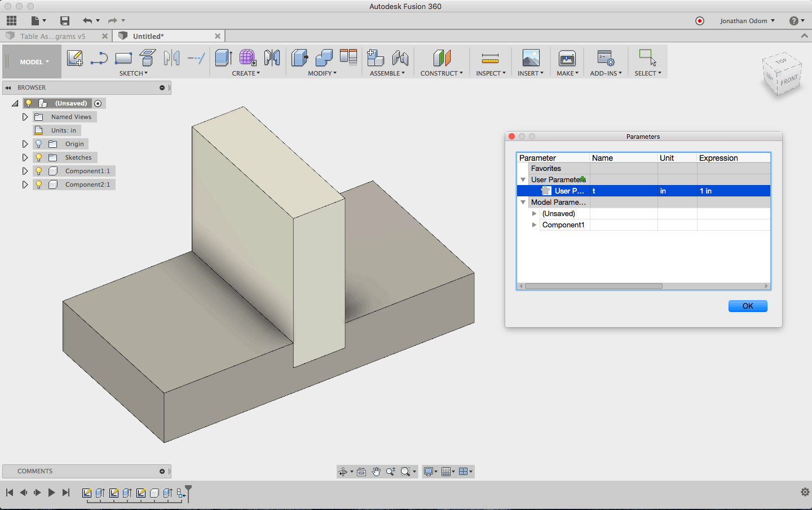Click the Joint icon in Assemble

[x=400, y=58]
